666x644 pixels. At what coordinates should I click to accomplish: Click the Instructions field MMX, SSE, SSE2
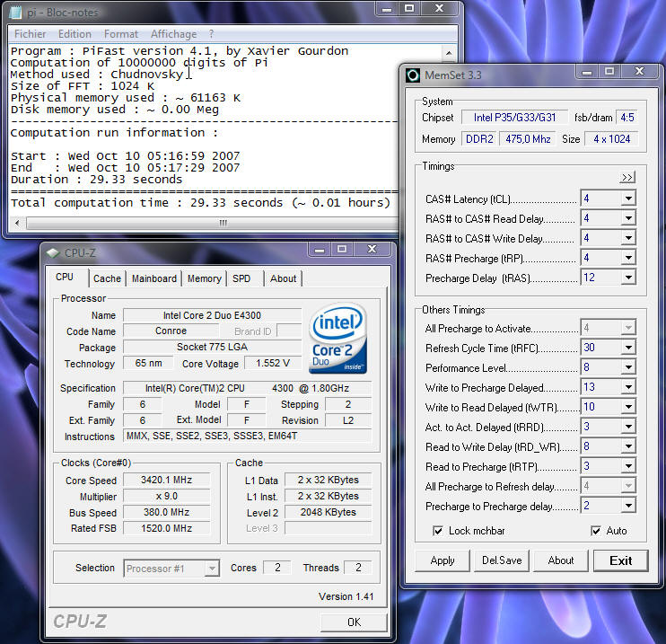(x=247, y=436)
